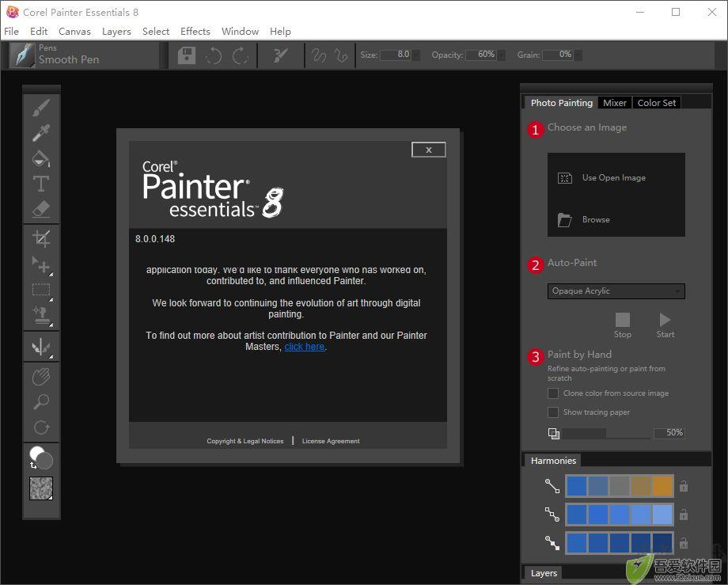Screen dimensions: 728x585
Task: Toggle lock on first harmony row
Action: click(x=684, y=486)
